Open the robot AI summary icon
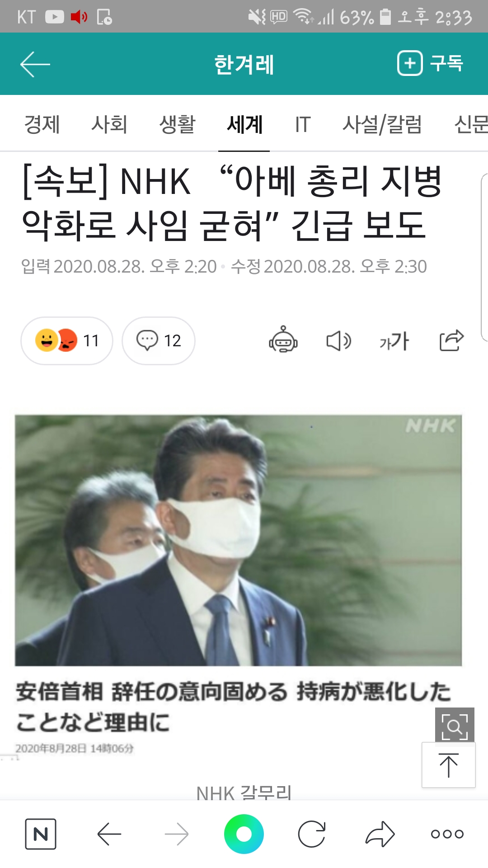 coord(283,340)
